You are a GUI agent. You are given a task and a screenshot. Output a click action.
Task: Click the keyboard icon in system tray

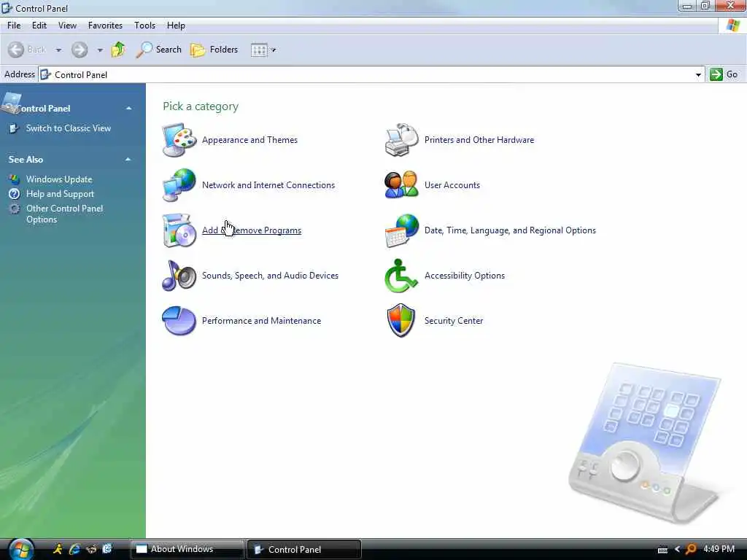[662, 550]
